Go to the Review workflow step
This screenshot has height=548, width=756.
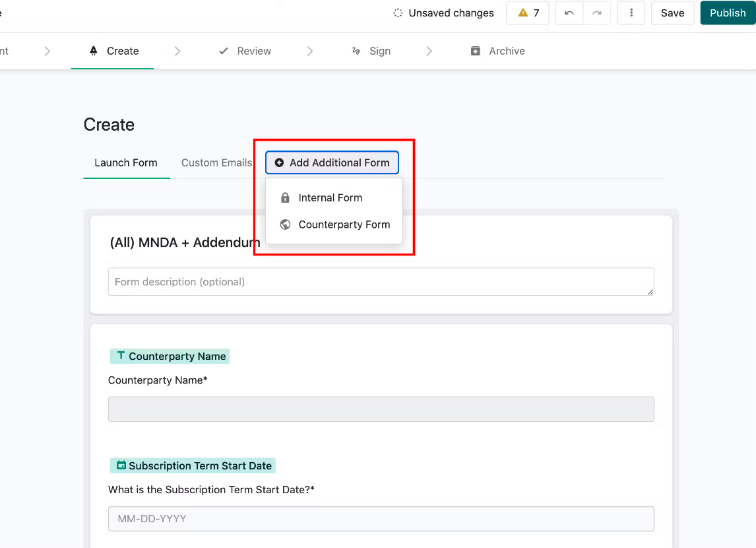[245, 51]
